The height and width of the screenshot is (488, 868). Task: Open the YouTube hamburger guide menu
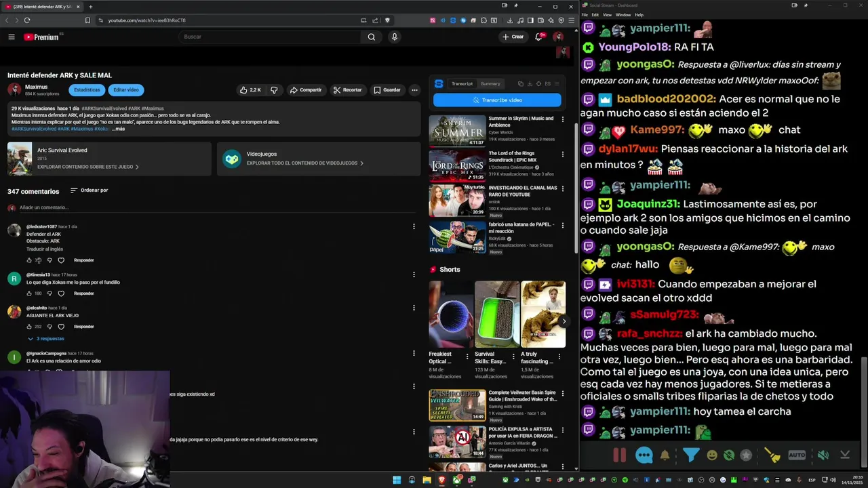point(12,37)
